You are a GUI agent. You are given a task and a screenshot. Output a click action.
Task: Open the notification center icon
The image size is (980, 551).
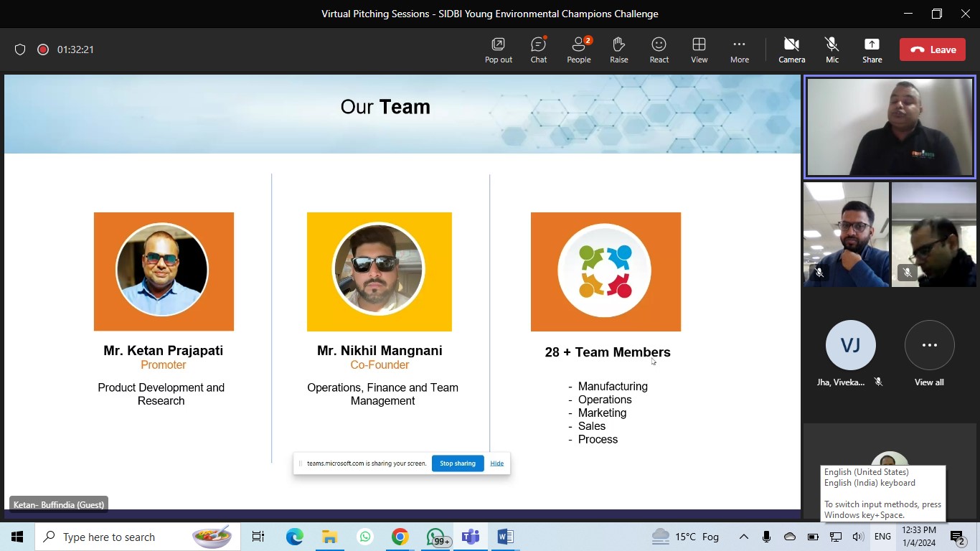(958, 537)
